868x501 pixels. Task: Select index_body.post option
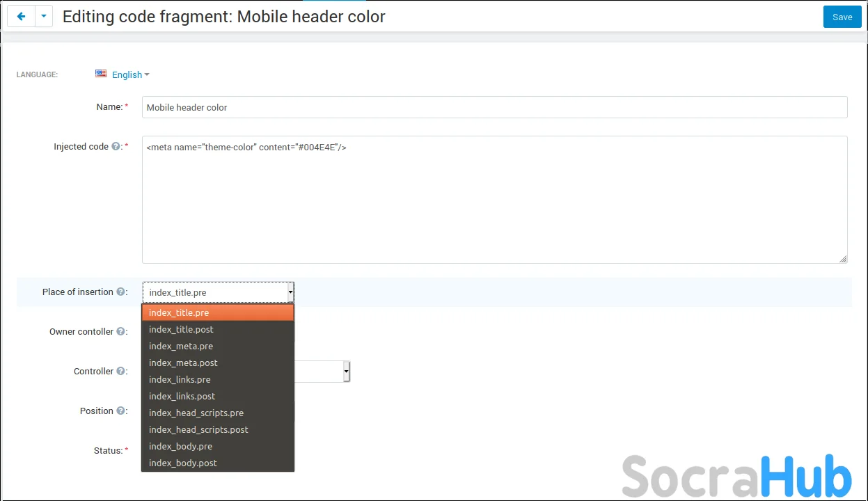click(182, 463)
